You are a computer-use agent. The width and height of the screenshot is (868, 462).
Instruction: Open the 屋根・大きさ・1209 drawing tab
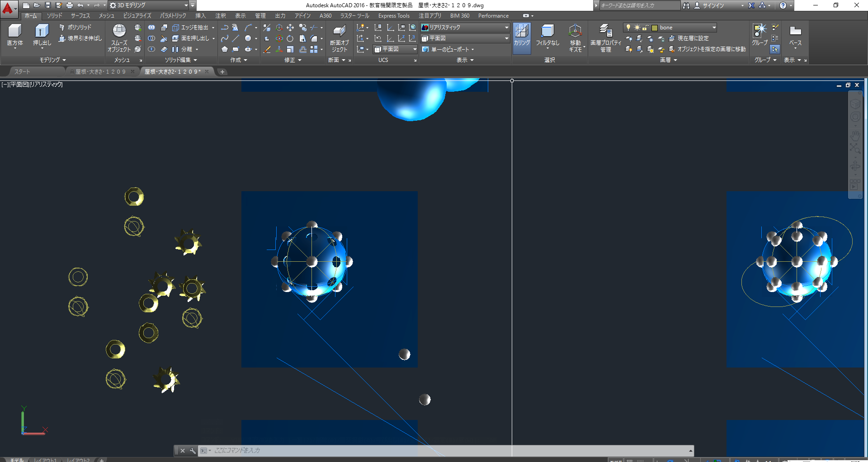[100, 72]
